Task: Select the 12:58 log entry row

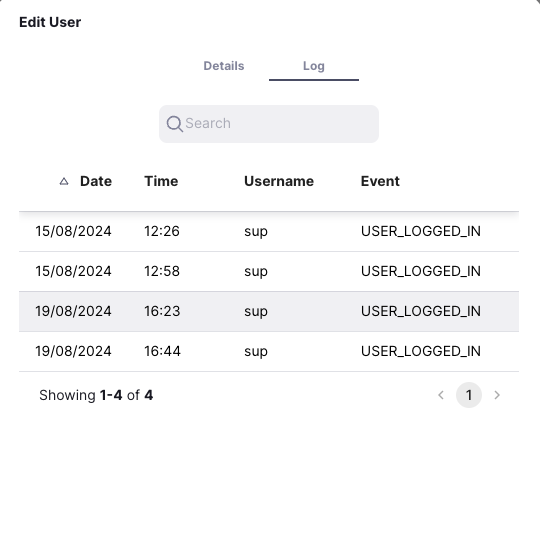Action: point(269,271)
